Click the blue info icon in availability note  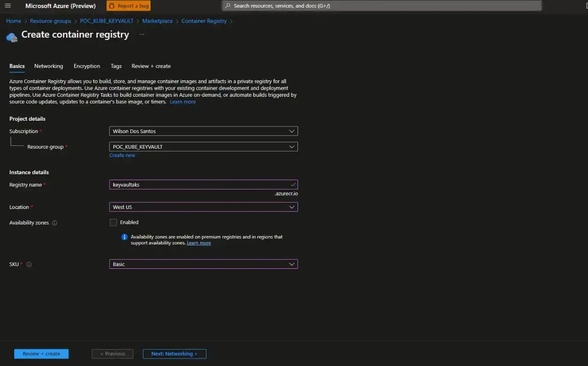[124, 237]
